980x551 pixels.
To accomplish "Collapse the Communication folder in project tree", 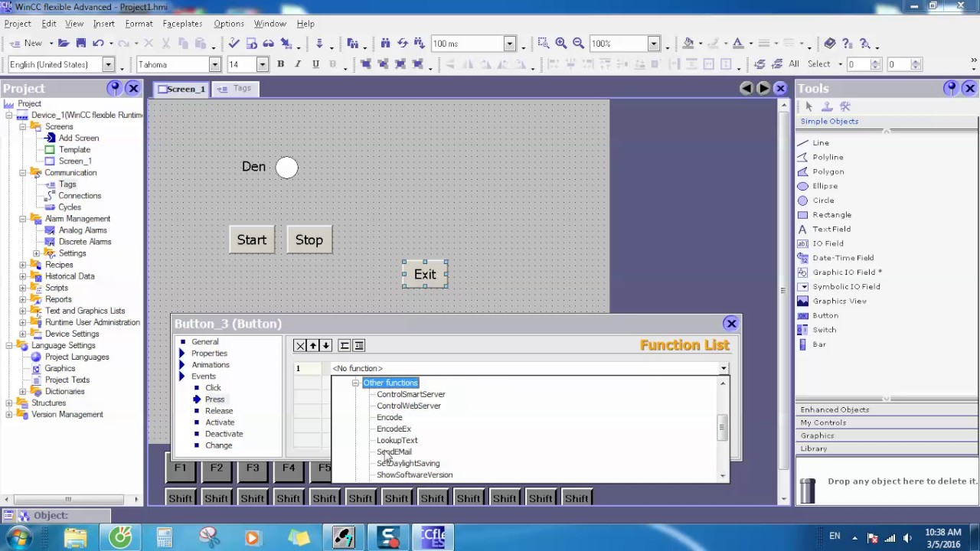I will [x=23, y=173].
